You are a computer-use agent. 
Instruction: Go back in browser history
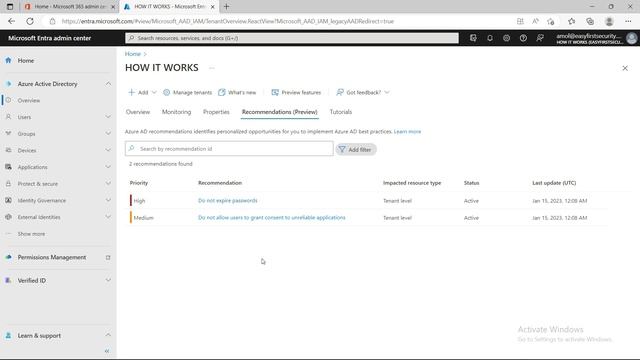(11, 21)
